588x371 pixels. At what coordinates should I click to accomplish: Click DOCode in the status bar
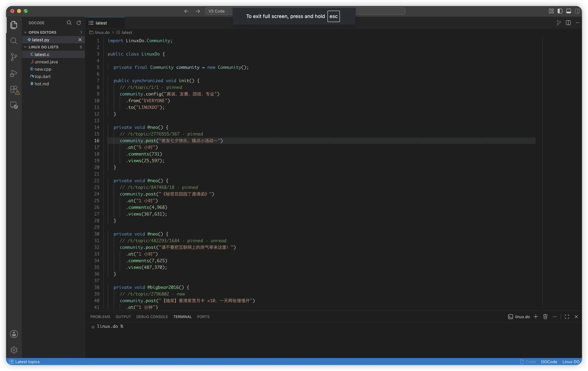[549, 362]
